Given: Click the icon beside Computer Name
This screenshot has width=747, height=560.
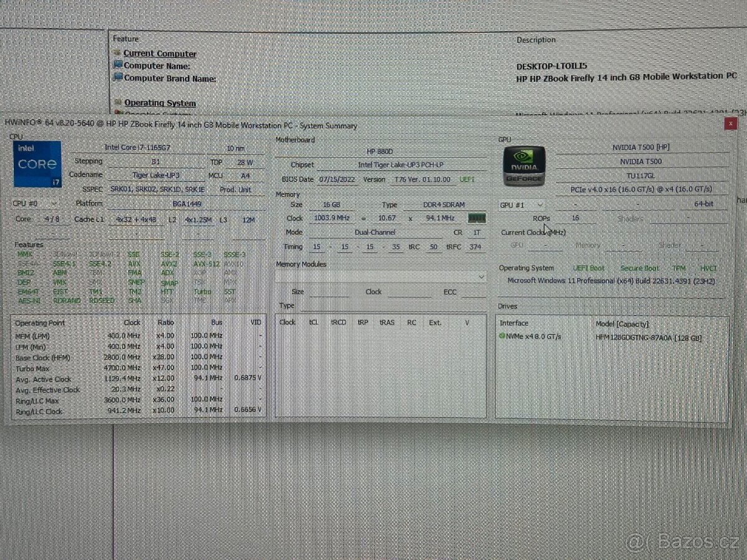Looking at the screenshot, I should 117,66.
